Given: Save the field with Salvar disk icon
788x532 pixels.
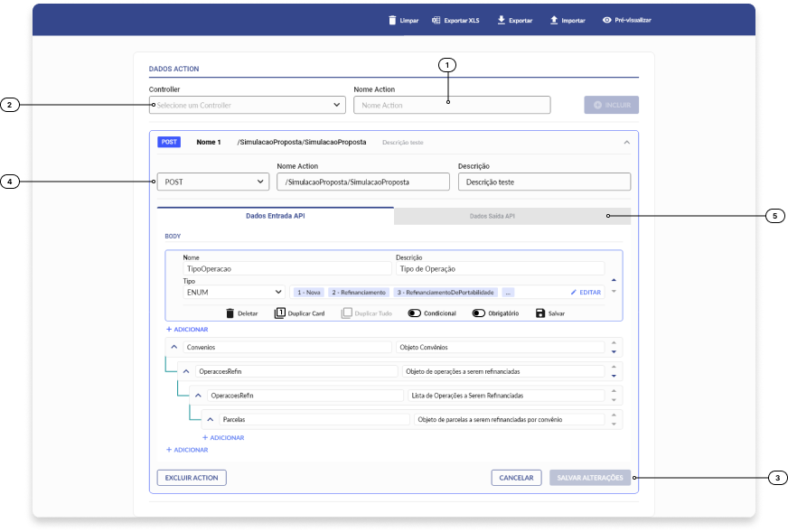Looking at the screenshot, I should 540,313.
